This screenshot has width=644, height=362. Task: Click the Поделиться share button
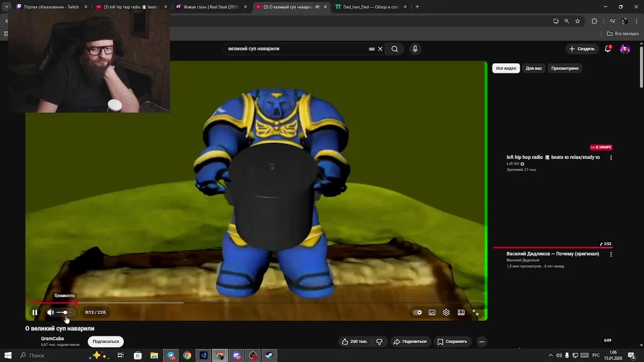[x=410, y=341]
